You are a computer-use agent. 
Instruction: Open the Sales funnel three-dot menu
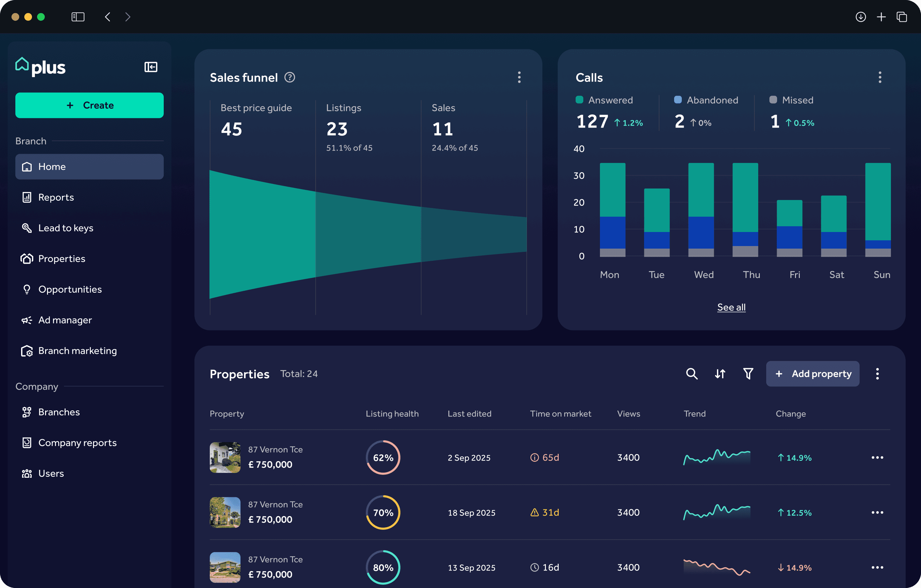[x=519, y=77]
